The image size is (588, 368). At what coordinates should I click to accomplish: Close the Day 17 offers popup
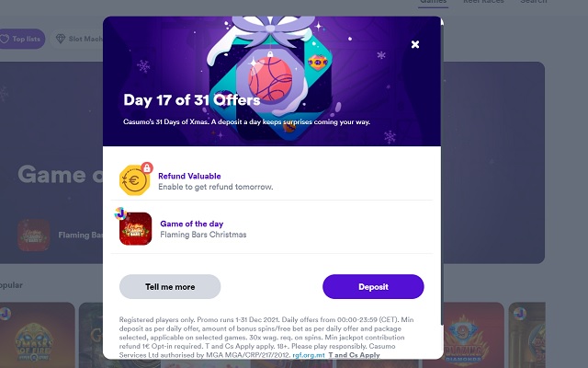point(414,44)
